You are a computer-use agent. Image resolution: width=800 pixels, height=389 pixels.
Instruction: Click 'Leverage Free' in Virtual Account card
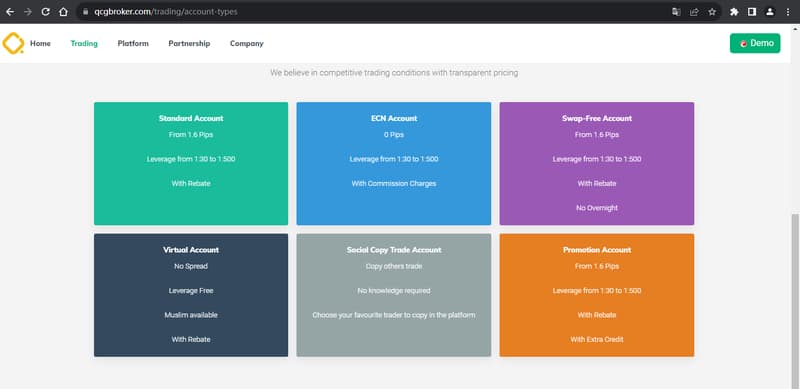(x=191, y=290)
